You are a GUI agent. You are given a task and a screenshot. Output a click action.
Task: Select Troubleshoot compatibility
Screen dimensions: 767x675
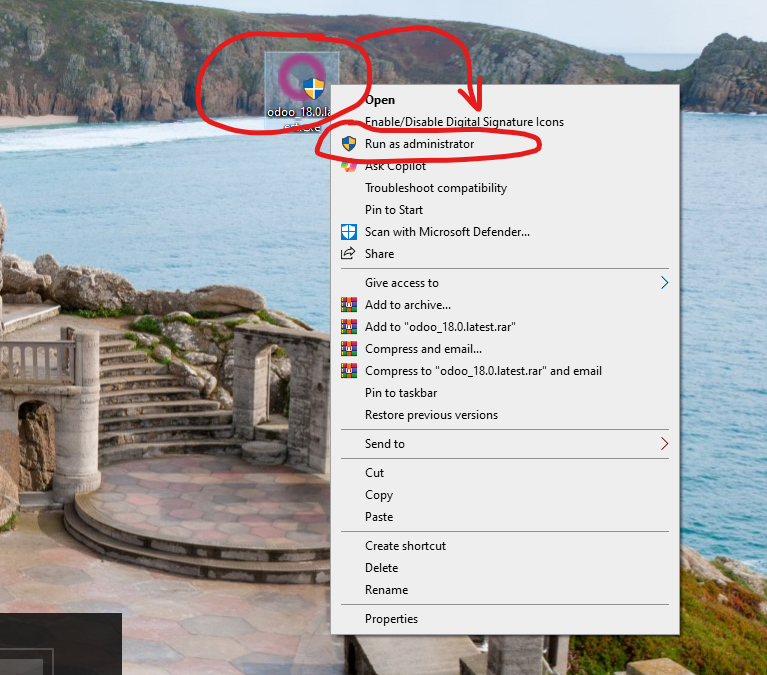pyautogui.click(x=435, y=188)
